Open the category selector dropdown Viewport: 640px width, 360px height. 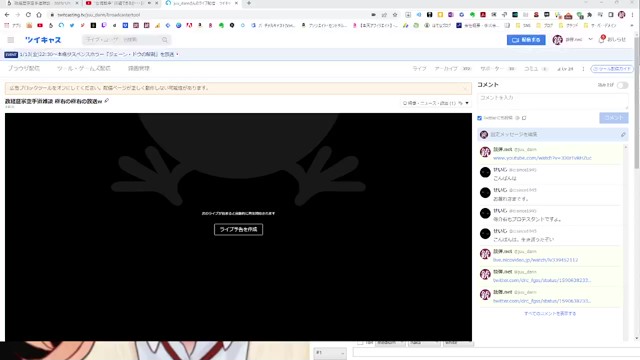click(436, 103)
